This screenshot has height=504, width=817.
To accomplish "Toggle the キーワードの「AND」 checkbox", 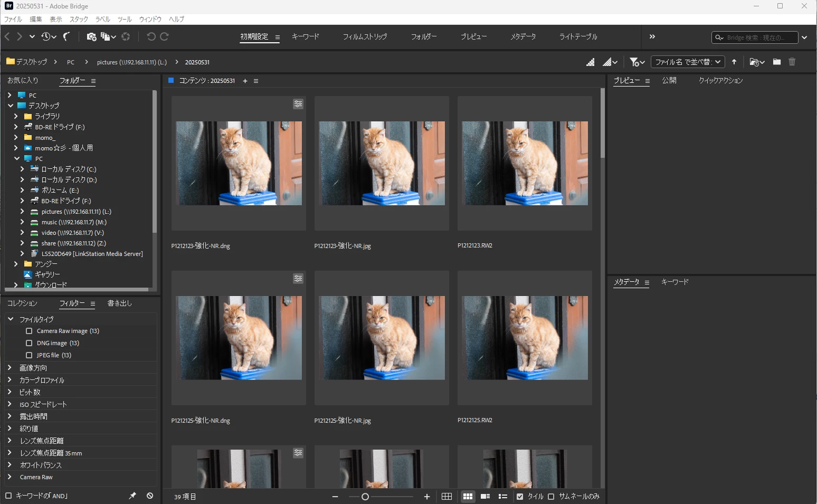I will (x=8, y=496).
